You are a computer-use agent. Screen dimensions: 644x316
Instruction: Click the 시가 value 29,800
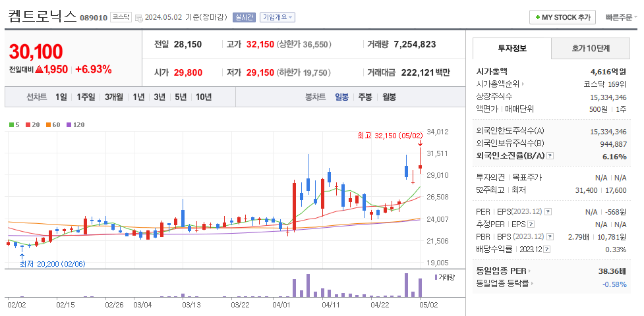tap(188, 72)
